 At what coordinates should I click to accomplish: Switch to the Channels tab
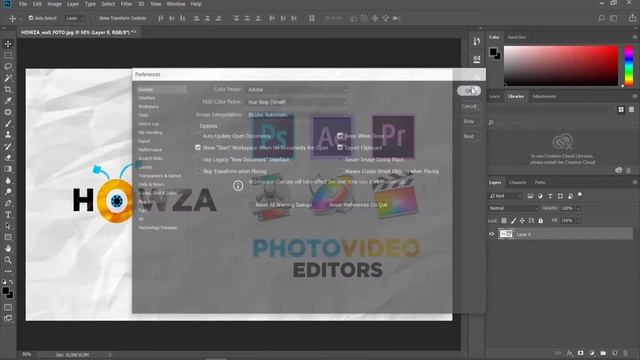click(518, 182)
